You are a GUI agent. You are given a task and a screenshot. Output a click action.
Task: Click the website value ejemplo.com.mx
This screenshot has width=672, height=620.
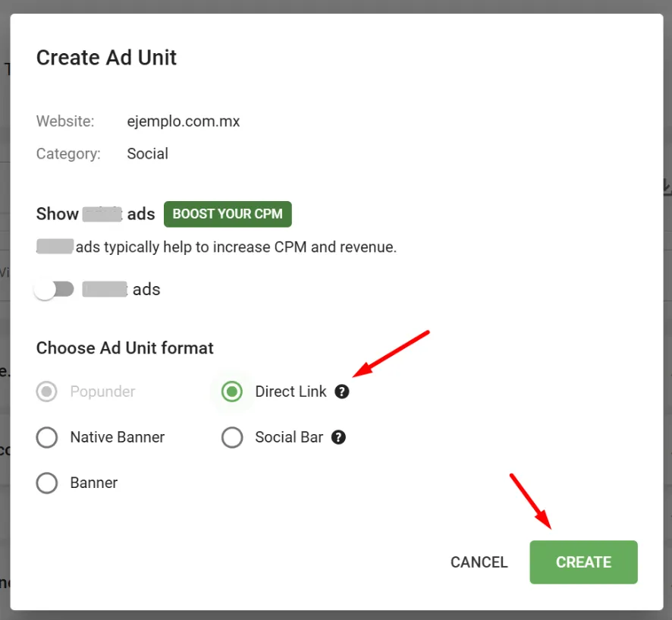tap(184, 121)
